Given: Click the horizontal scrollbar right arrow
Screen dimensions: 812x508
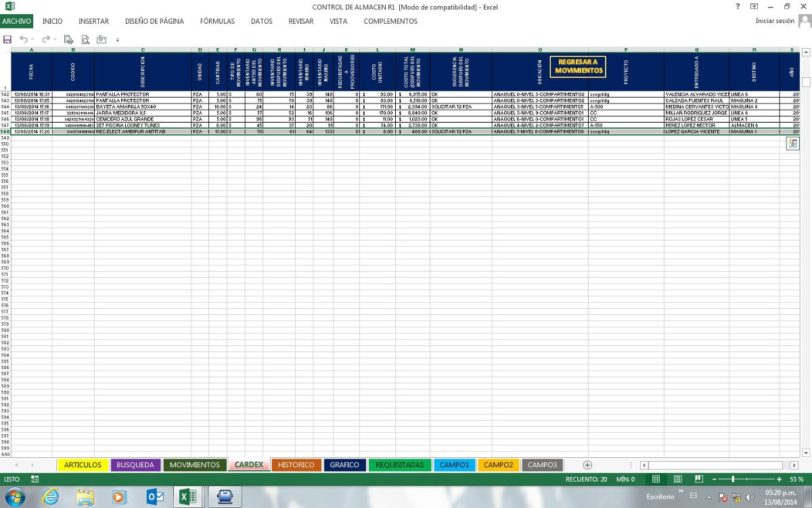Looking at the screenshot, I should [794, 465].
